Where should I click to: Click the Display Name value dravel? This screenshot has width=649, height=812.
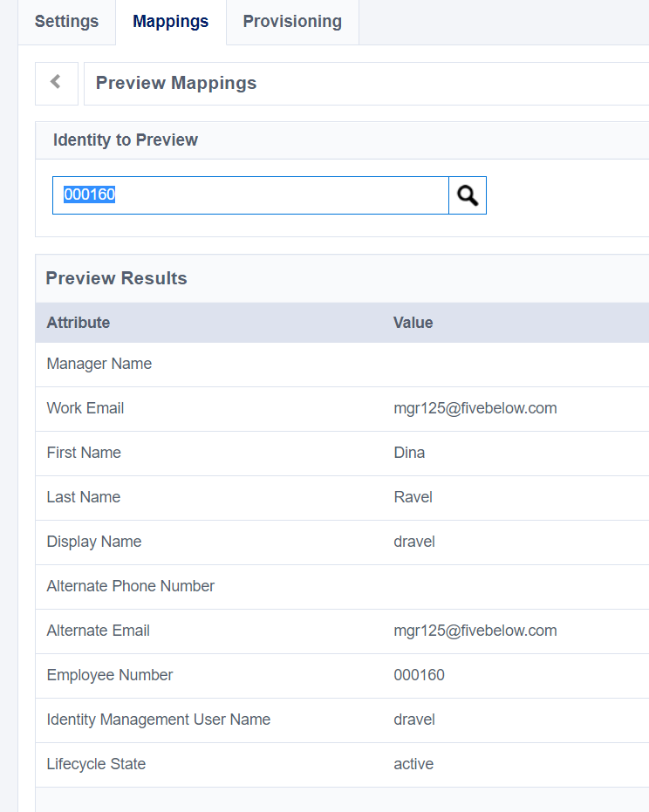pyautogui.click(x=414, y=542)
